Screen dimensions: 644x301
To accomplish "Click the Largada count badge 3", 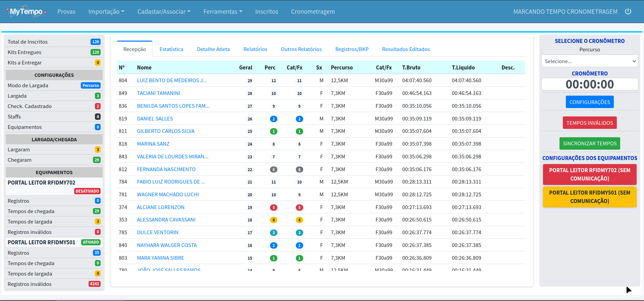I will [98, 96].
